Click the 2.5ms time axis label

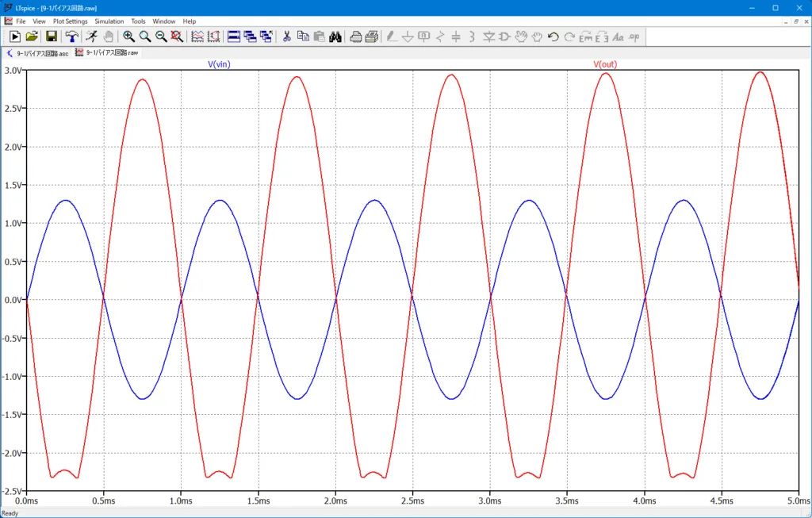[x=412, y=501]
